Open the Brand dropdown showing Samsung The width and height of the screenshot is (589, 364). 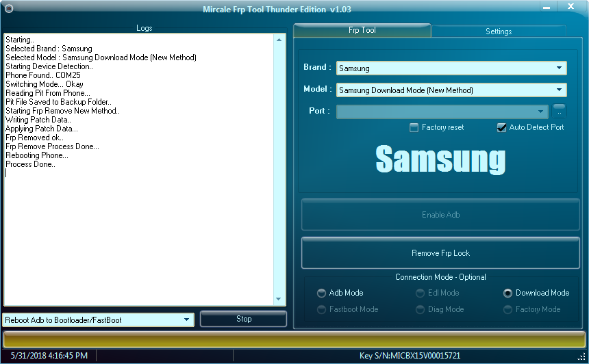(x=451, y=68)
